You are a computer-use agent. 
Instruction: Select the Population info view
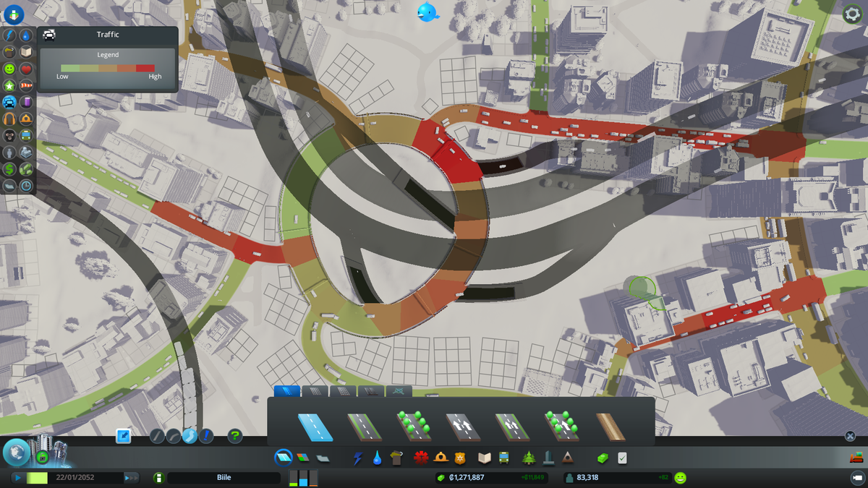tap(9, 153)
